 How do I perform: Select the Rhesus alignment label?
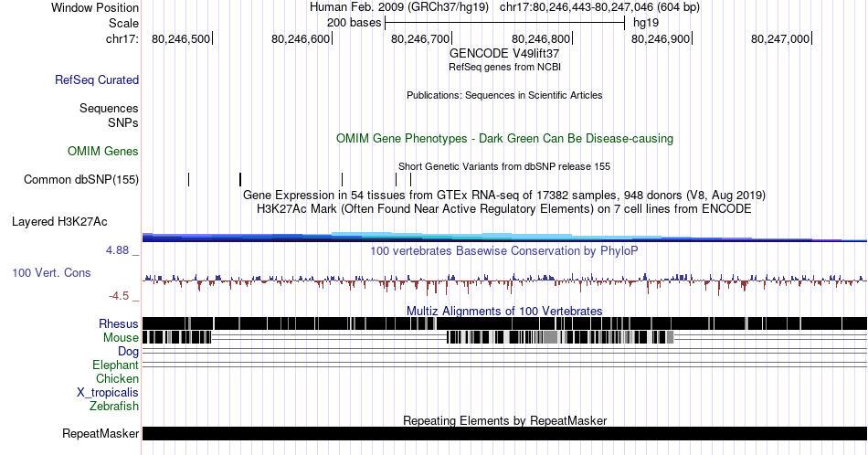(119, 323)
